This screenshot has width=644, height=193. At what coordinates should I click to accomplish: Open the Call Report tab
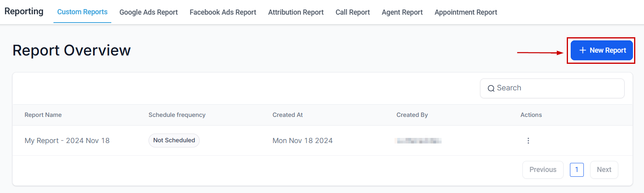pos(352,12)
